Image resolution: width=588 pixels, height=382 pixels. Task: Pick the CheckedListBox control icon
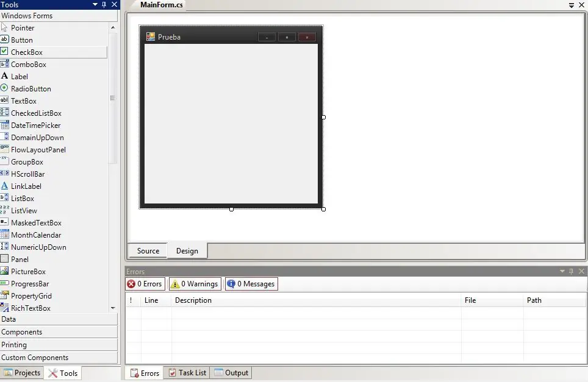pos(4,112)
